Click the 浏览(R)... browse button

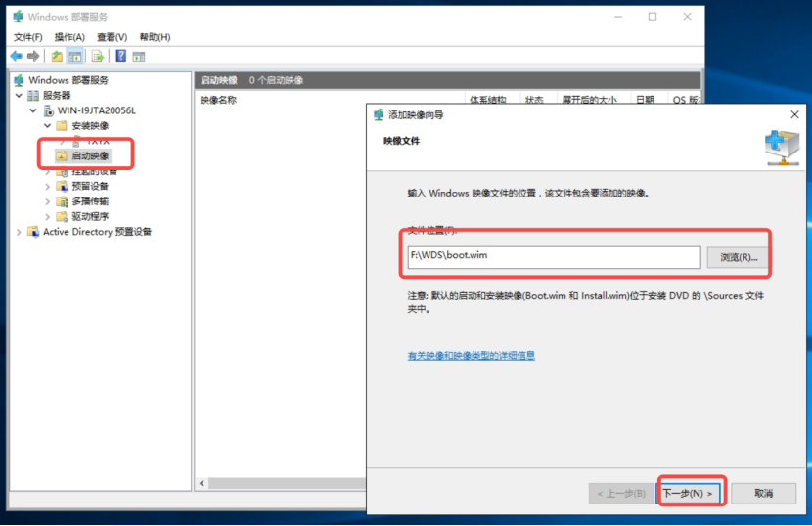coord(739,257)
